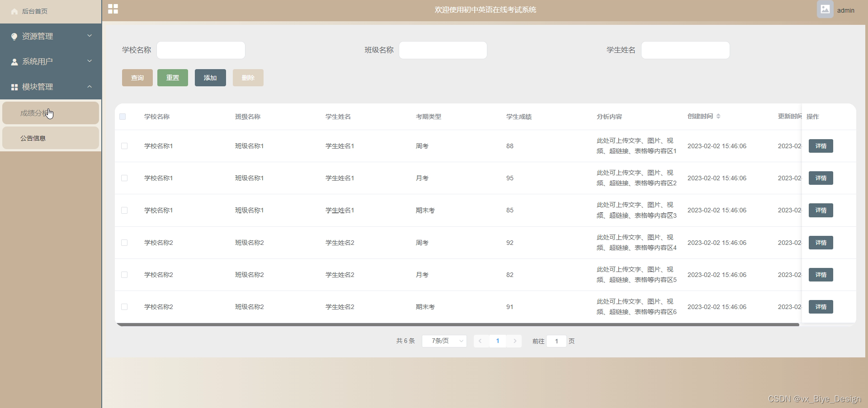Go to next page arrow in pagination

(515, 341)
